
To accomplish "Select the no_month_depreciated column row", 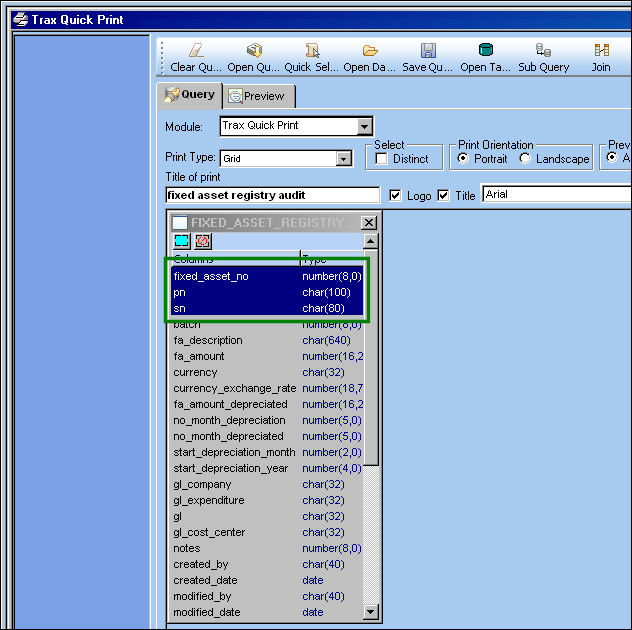I will pos(268,436).
